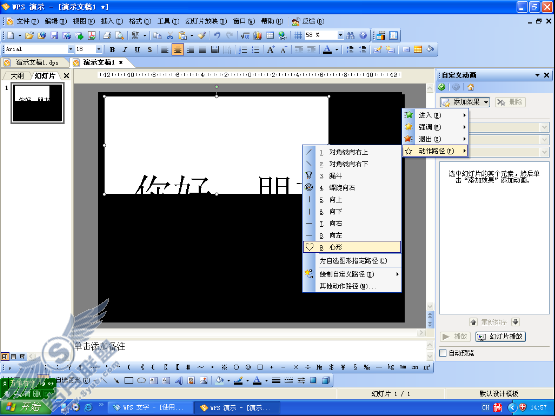Screen dimensions: 555x416
Task: Click the Copy icon in toolbar
Action: [x=157, y=35]
